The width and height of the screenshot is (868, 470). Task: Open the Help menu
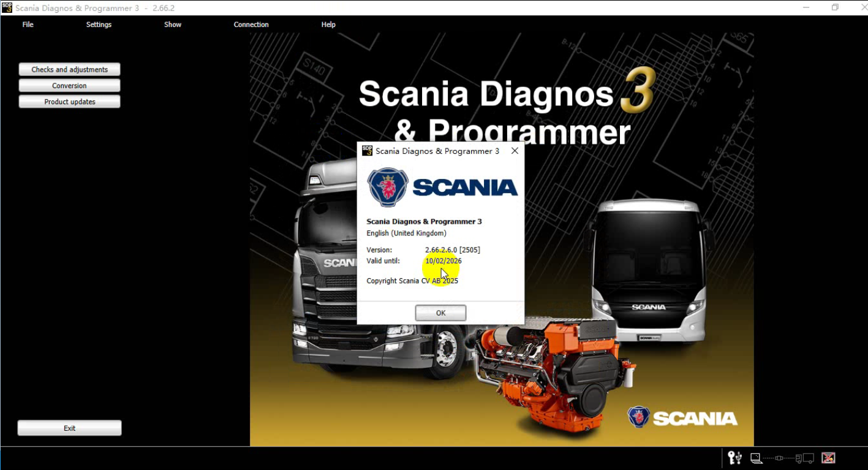[x=328, y=25]
